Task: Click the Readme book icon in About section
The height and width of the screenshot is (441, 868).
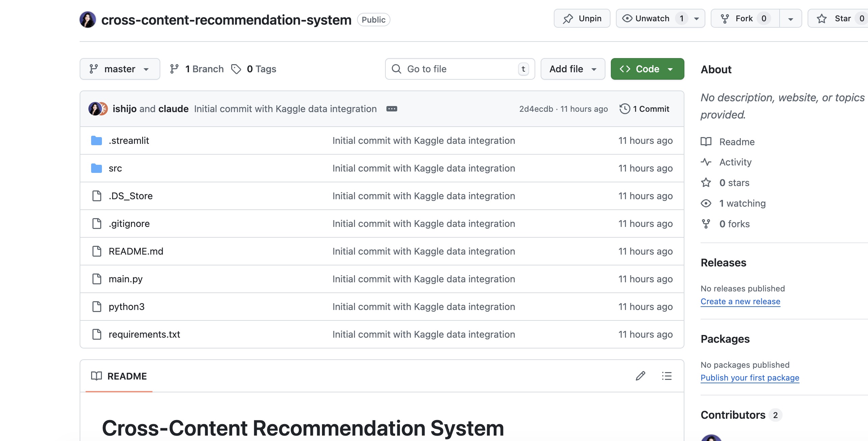Action: tap(706, 141)
